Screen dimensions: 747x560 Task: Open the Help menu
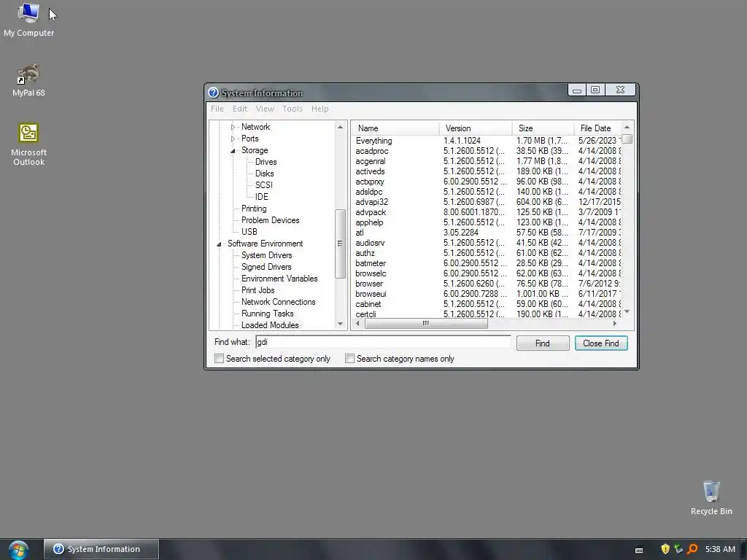coord(320,109)
